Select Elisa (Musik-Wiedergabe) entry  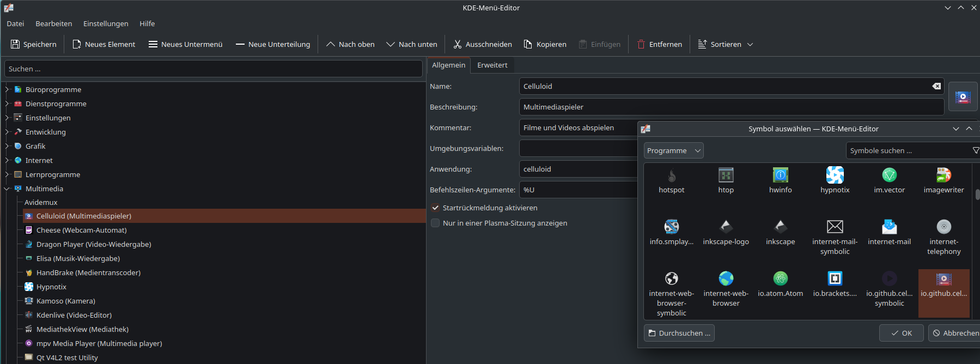click(x=78, y=258)
